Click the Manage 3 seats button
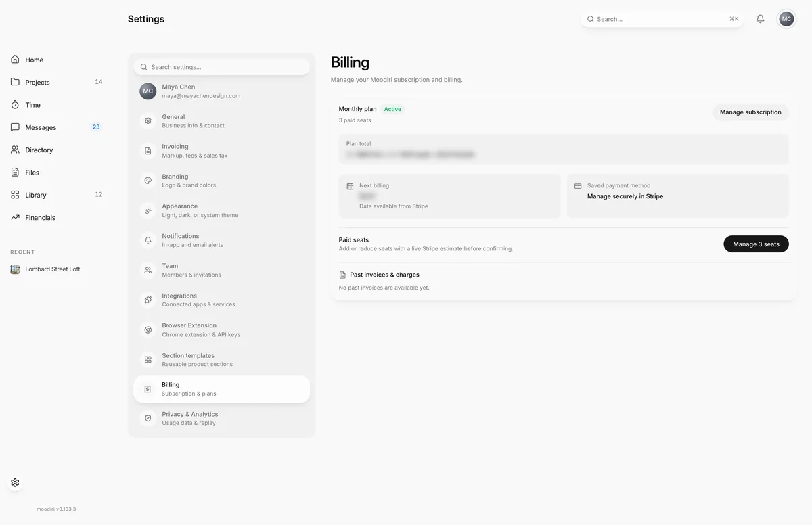The width and height of the screenshot is (812, 525). coord(756,244)
